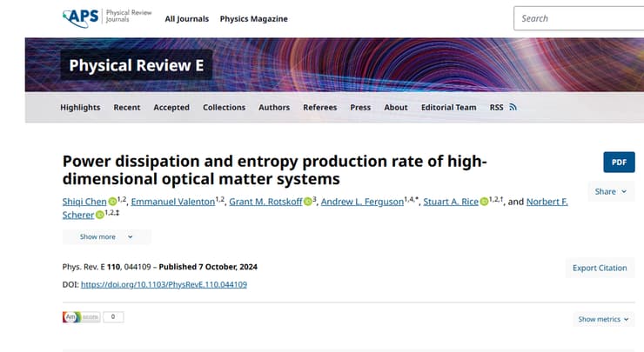The width and height of the screenshot is (644, 352).
Task: Click Shiqi Chen's ORCID icon
Action: [x=112, y=203]
